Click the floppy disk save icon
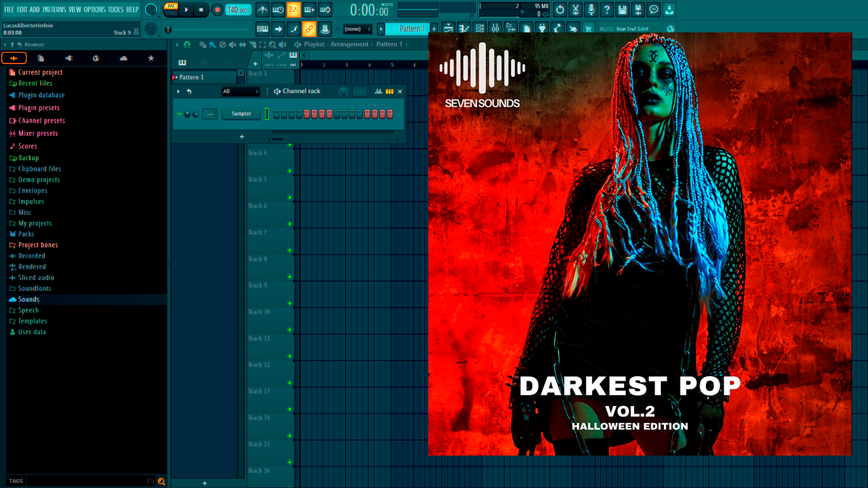Screen dimensions: 868x488 [x=622, y=10]
